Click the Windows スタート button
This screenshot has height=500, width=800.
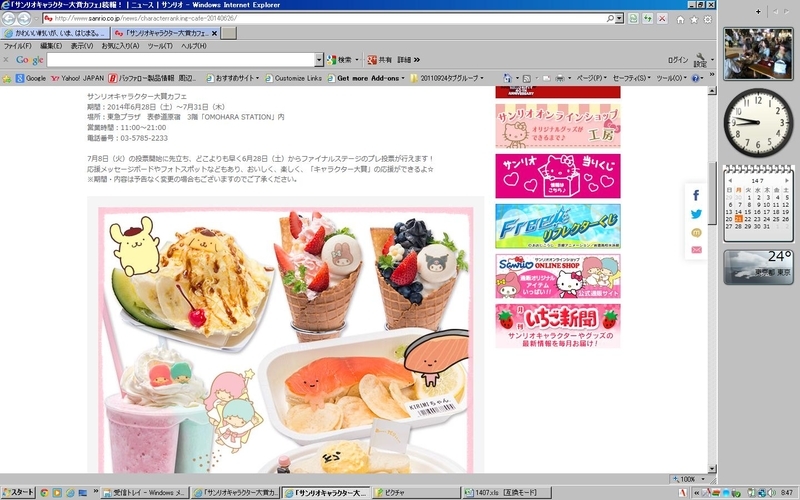[x=18, y=492]
